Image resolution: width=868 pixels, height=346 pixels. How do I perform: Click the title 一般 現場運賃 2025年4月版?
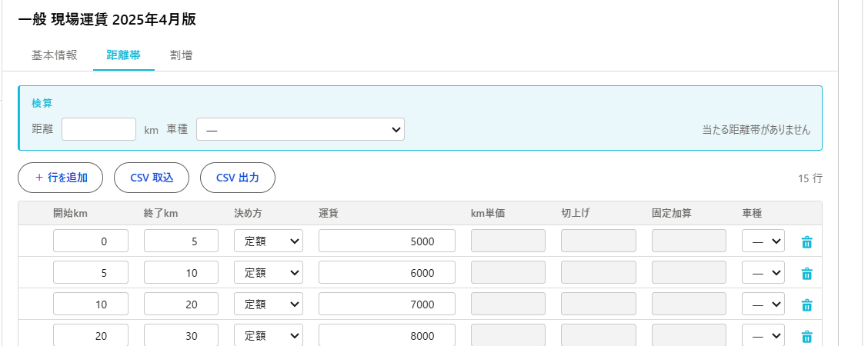tap(107, 20)
